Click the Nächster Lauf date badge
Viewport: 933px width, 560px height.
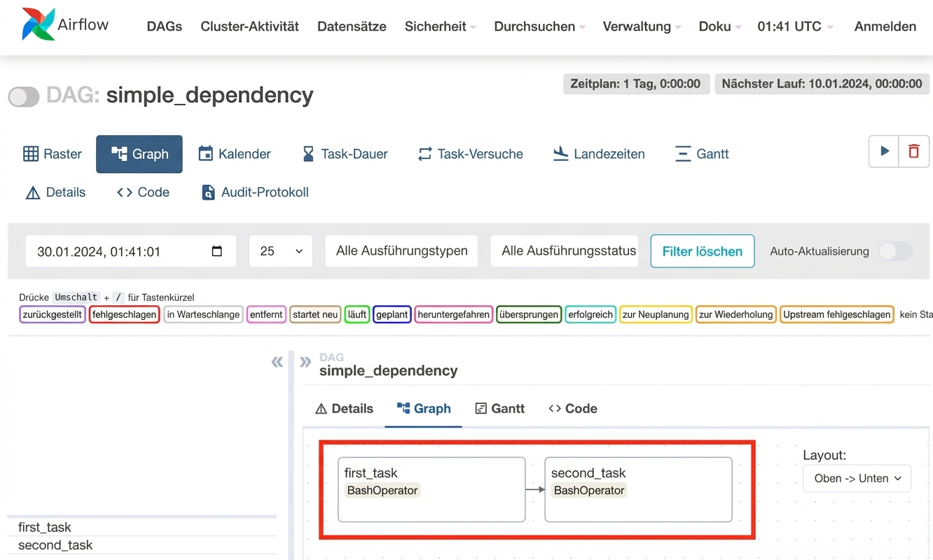(822, 84)
